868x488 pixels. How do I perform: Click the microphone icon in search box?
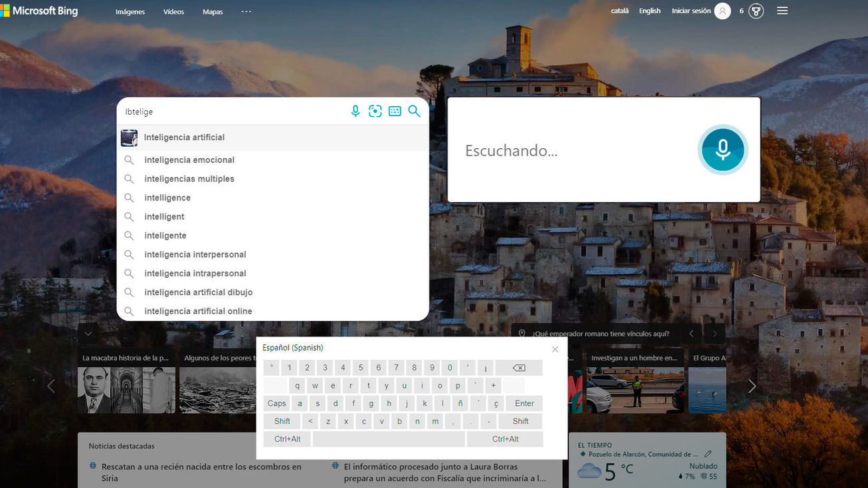[x=355, y=111]
